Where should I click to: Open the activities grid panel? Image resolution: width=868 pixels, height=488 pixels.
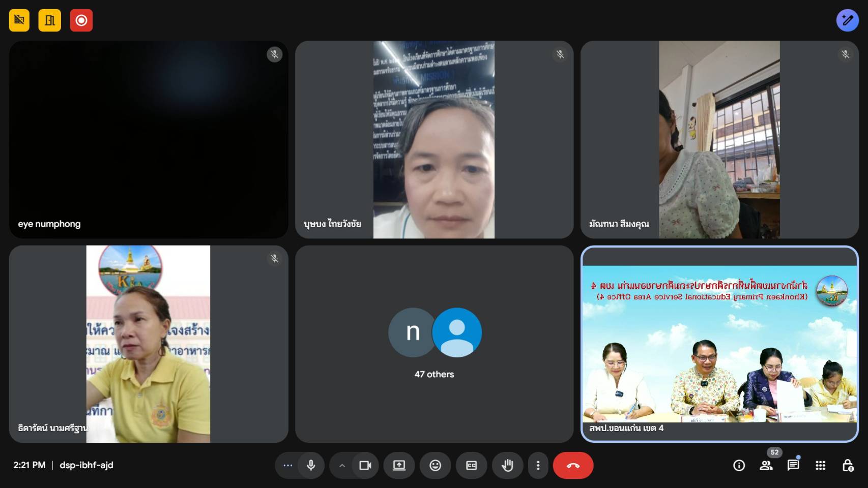pyautogui.click(x=820, y=466)
